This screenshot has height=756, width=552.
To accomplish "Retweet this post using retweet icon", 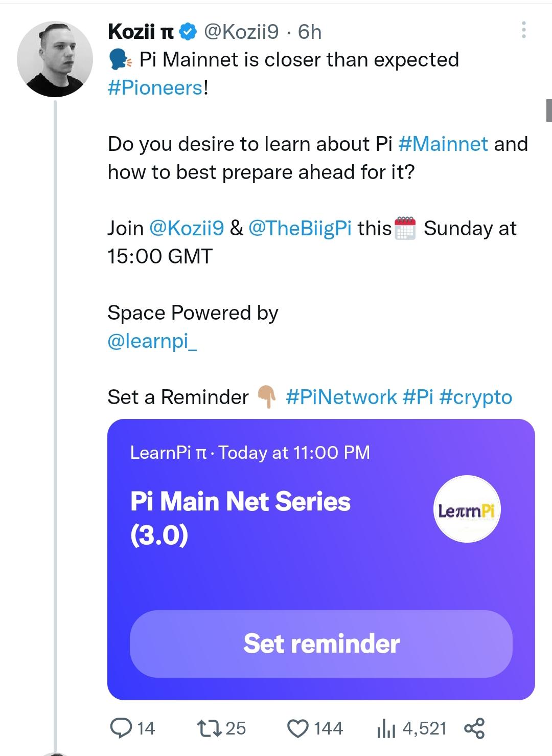I will tap(209, 728).
